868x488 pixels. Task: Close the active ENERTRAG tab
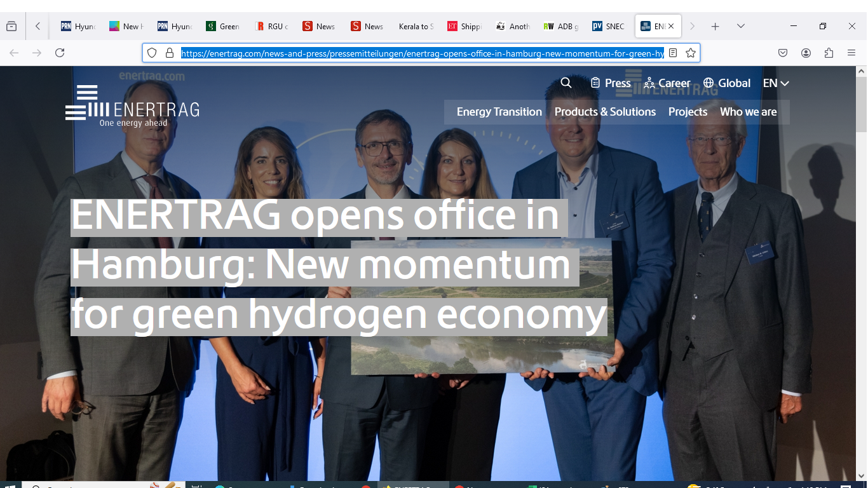[x=671, y=26]
